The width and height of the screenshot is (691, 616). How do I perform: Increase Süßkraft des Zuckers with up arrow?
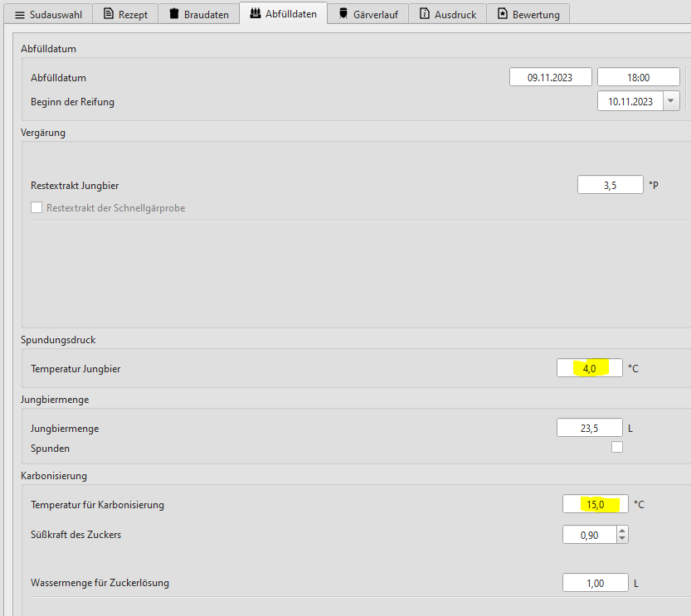[622, 531]
